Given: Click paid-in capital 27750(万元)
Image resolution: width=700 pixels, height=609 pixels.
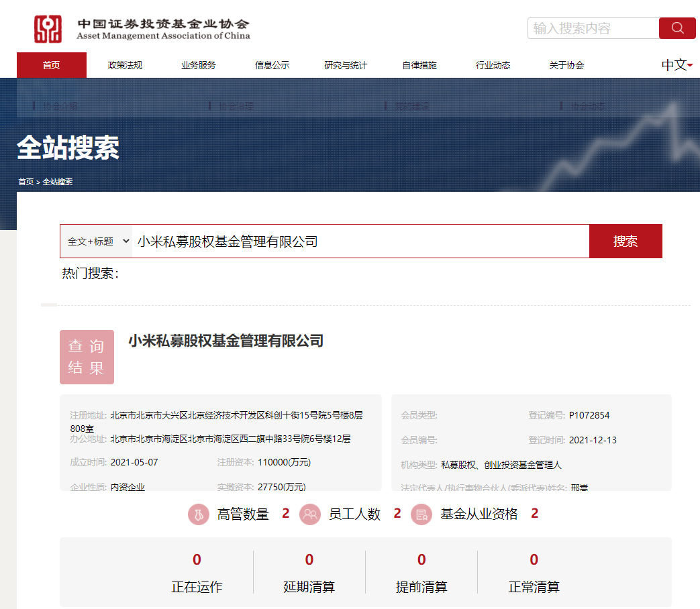Looking at the screenshot, I should tap(282, 487).
